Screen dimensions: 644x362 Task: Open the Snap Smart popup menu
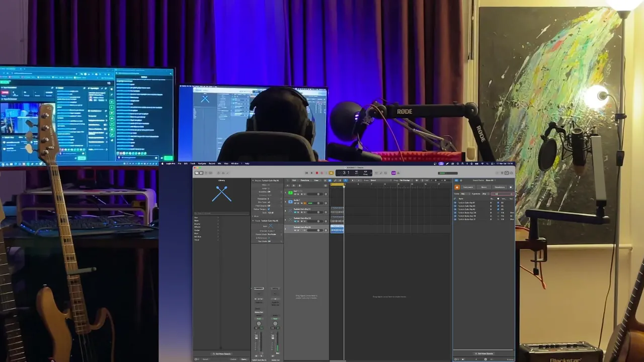381,180
